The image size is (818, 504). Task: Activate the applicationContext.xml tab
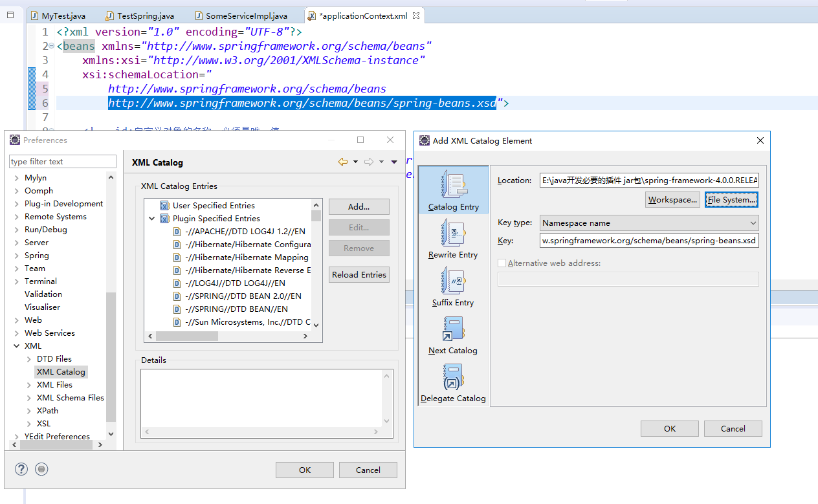(x=363, y=16)
